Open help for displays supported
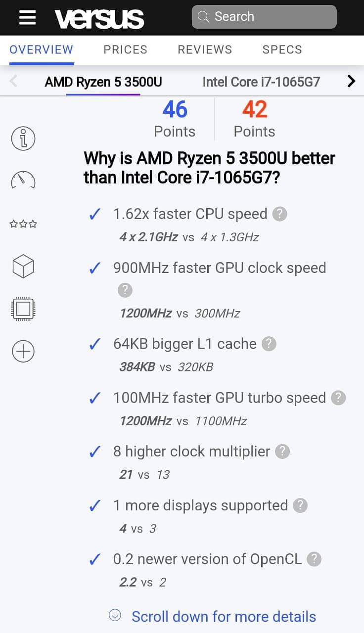364x633 pixels. point(300,505)
